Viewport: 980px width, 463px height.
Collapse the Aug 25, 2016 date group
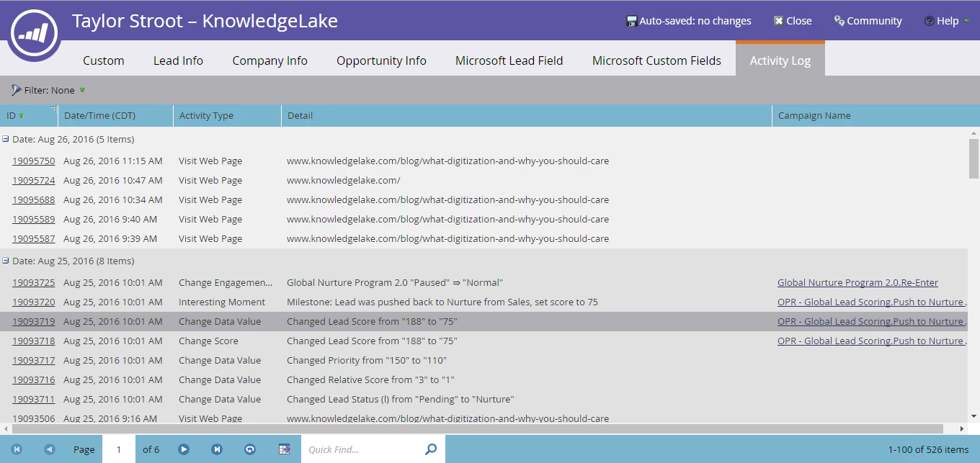coord(6,261)
